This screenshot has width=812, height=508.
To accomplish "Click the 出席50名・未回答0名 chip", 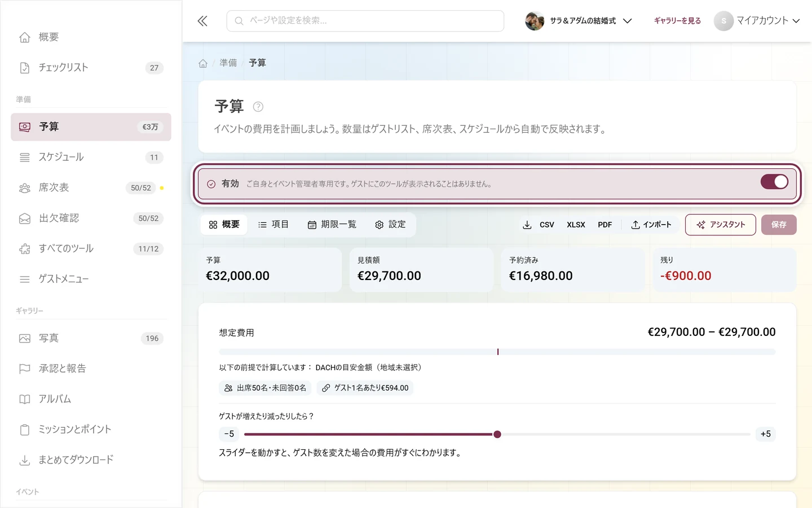I will (265, 388).
